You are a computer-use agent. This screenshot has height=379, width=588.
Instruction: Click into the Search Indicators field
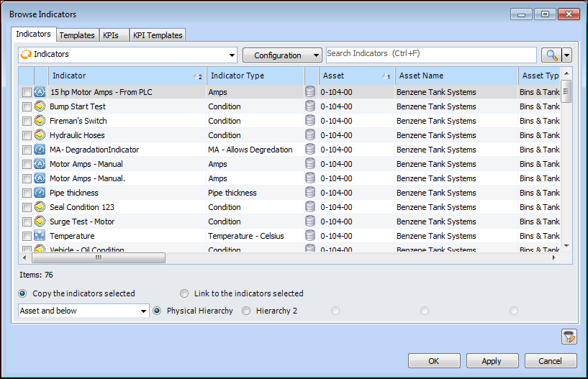(x=431, y=55)
